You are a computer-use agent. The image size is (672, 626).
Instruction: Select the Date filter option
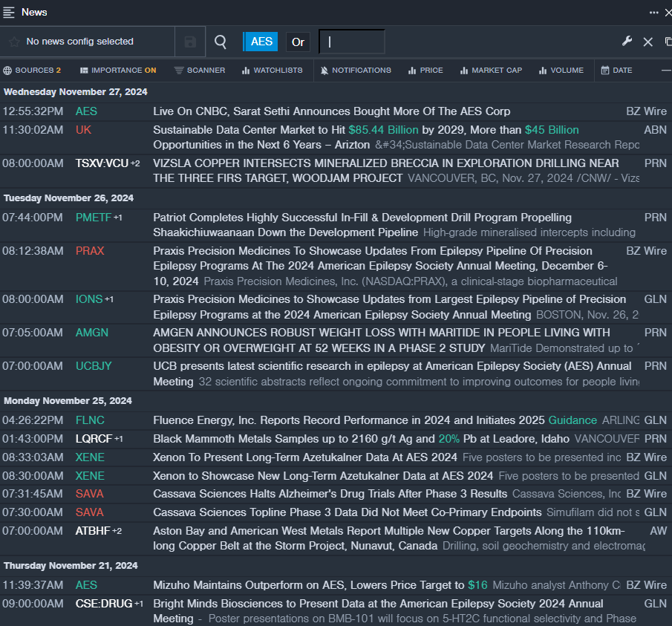616,71
